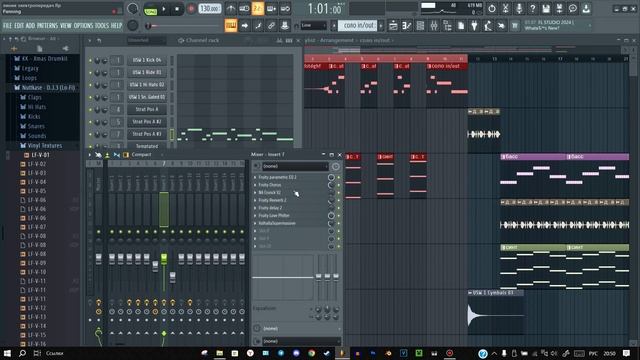Image resolution: width=640 pixels, height=360 pixels.
Task: Open the Playlist view icon
Action: coord(393,26)
